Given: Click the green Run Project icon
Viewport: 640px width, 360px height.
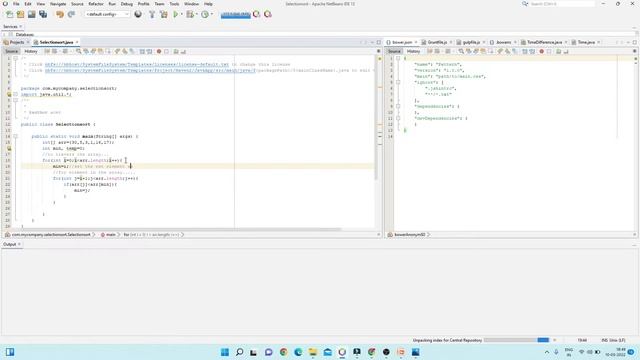Looking at the screenshot, I should pyautogui.click(x=176, y=14).
